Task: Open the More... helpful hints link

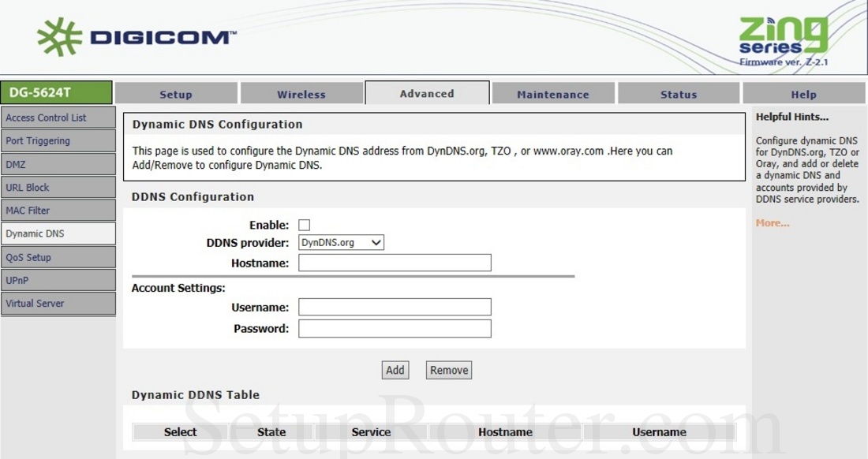Action: click(771, 223)
